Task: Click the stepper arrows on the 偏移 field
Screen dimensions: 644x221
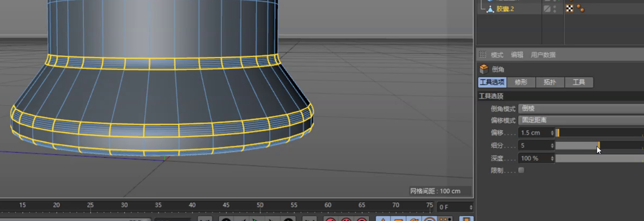Action: tap(552, 133)
